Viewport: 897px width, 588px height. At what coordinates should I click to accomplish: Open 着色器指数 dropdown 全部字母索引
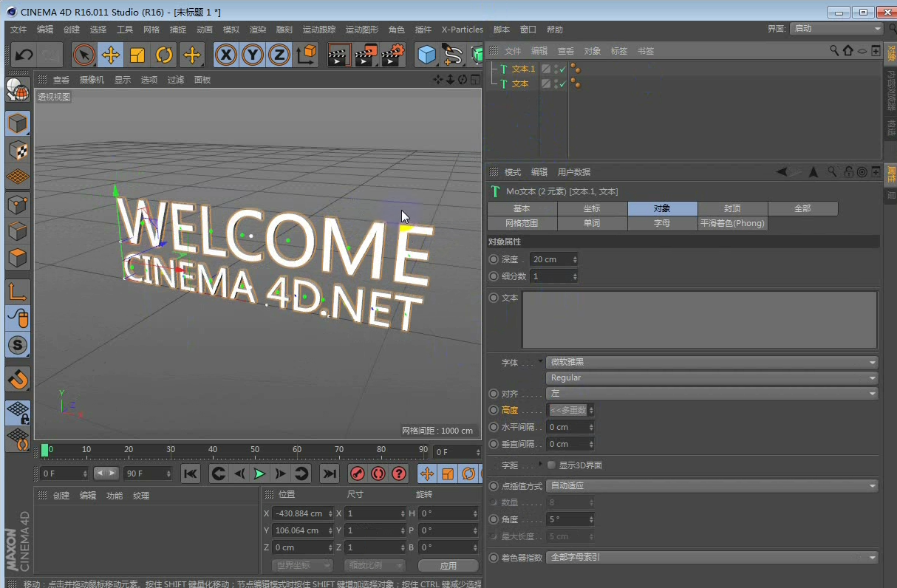712,557
